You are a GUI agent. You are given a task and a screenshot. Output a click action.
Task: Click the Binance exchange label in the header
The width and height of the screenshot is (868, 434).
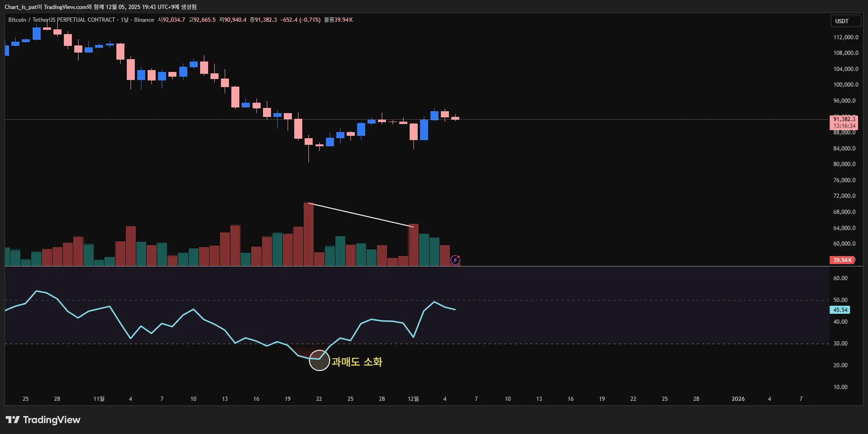144,20
